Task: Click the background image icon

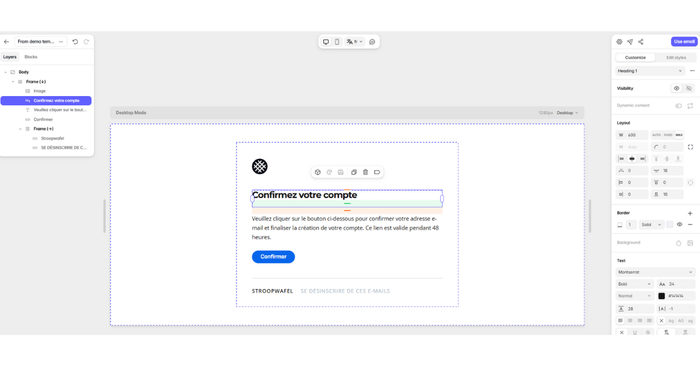Action: tap(690, 243)
